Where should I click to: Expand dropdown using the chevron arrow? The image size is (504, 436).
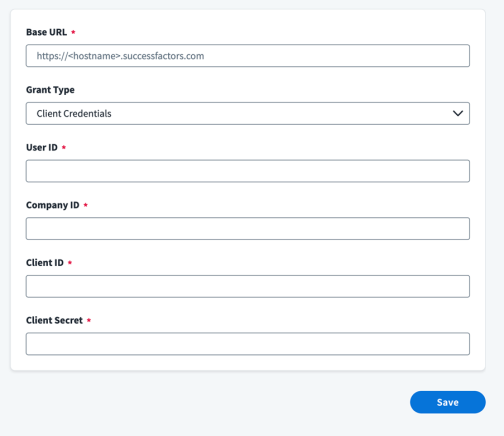(458, 113)
